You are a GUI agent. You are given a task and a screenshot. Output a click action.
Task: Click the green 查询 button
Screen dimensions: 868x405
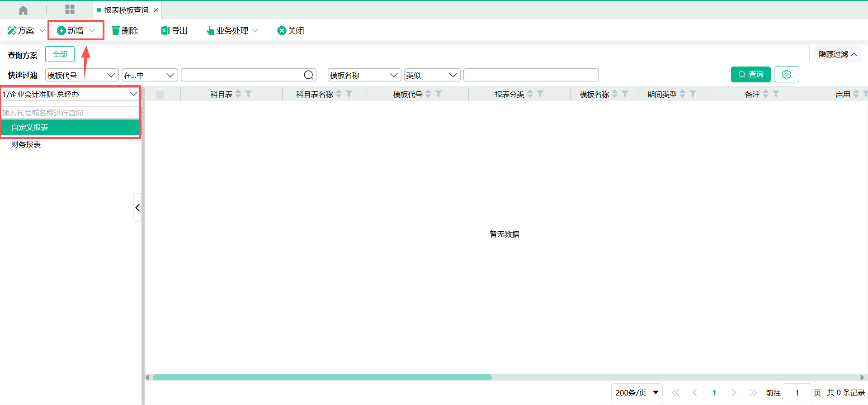pyautogui.click(x=750, y=75)
